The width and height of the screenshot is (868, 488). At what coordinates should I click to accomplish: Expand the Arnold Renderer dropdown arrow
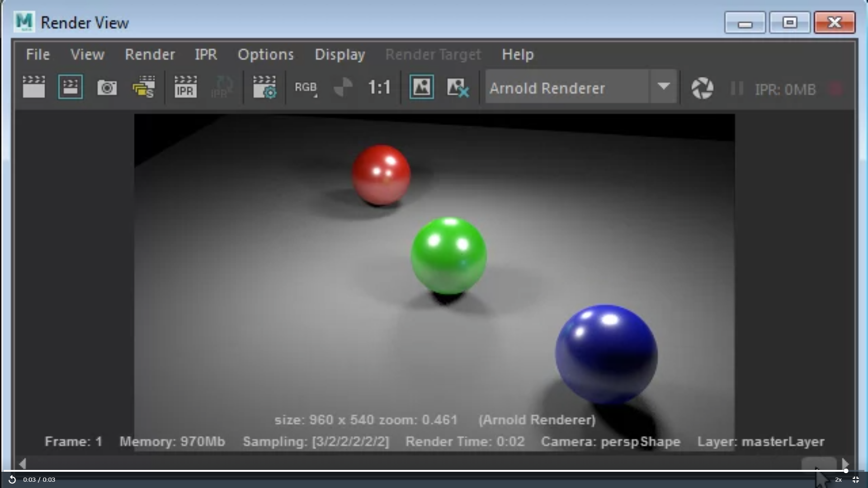coord(663,86)
